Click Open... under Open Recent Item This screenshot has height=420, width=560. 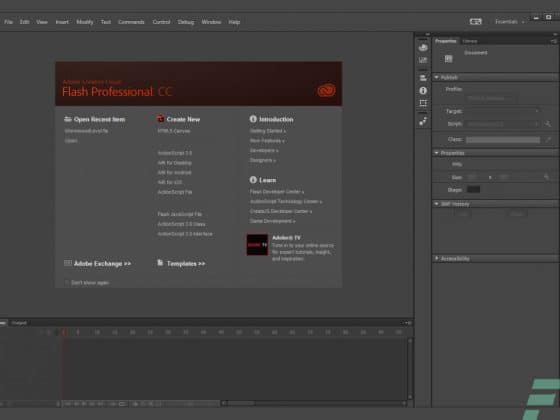71,141
